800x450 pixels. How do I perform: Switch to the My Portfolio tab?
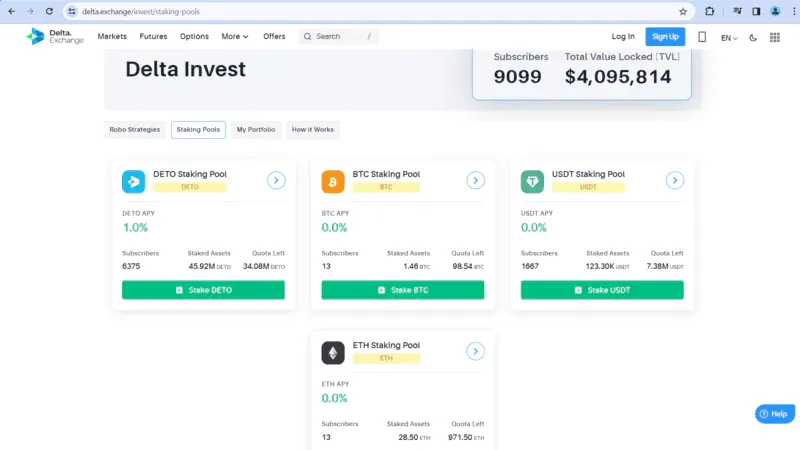pos(256,130)
